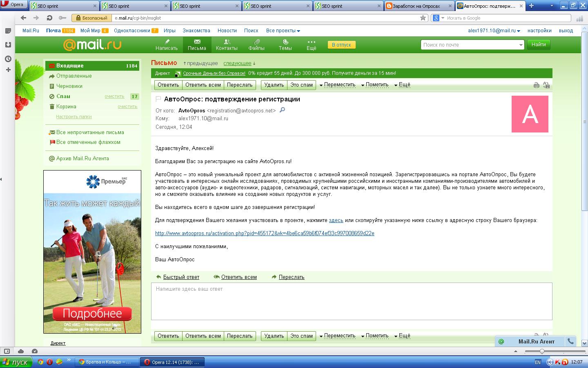The width and height of the screenshot is (588, 368).
Task: Open Переместить menu above the letter
Action: click(x=337, y=85)
